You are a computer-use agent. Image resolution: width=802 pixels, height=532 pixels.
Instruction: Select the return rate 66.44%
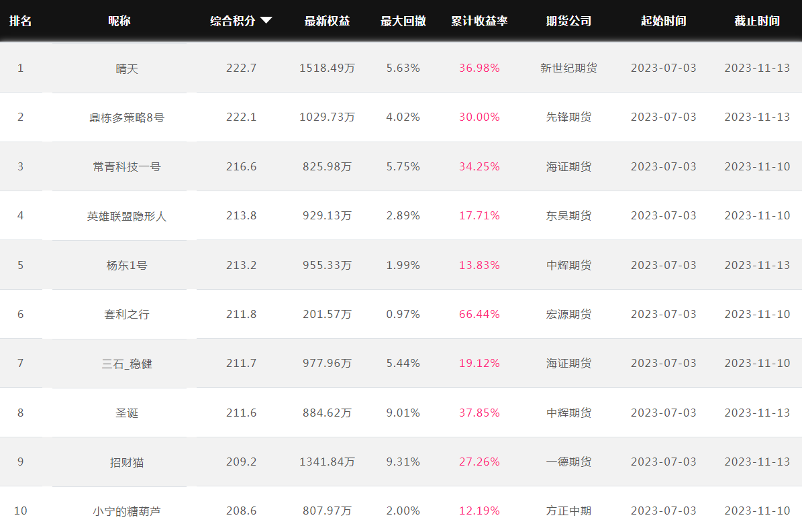click(x=479, y=314)
